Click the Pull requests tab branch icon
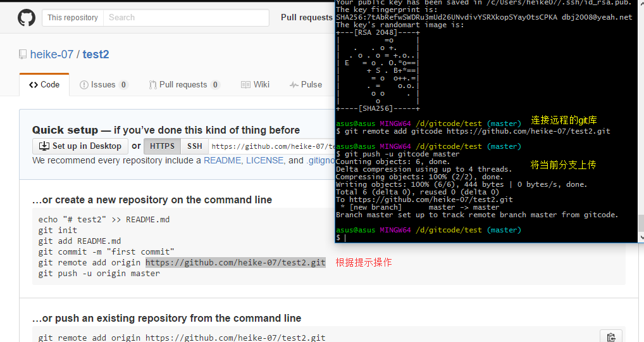This screenshot has height=342, width=644. click(x=153, y=85)
